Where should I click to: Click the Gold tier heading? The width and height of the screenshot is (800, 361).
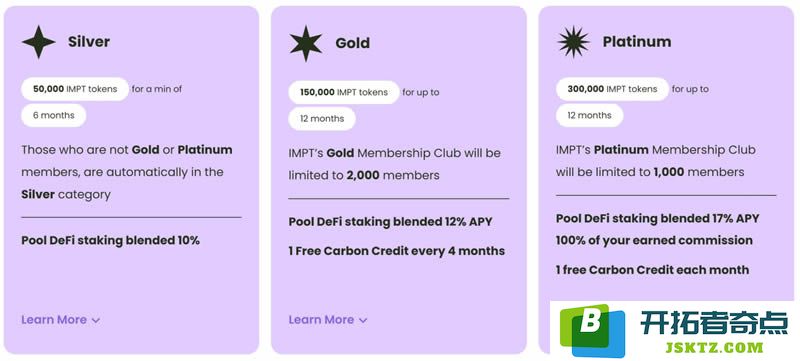pyautogui.click(x=353, y=43)
